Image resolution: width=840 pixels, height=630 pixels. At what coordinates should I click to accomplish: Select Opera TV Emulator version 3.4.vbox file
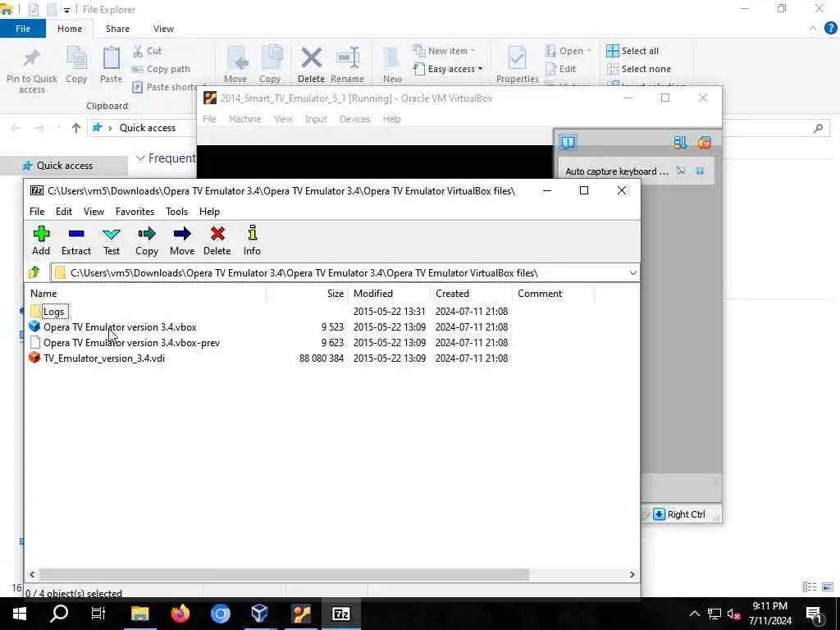pyautogui.click(x=120, y=326)
